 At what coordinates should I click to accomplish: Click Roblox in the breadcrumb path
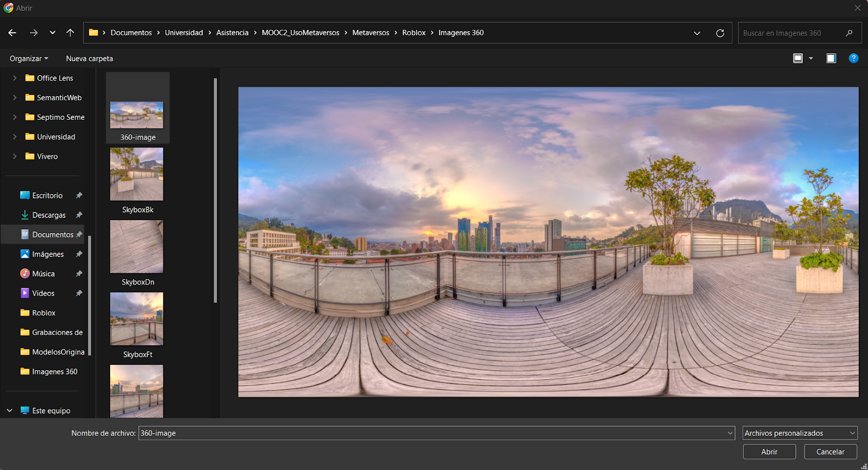pos(413,33)
